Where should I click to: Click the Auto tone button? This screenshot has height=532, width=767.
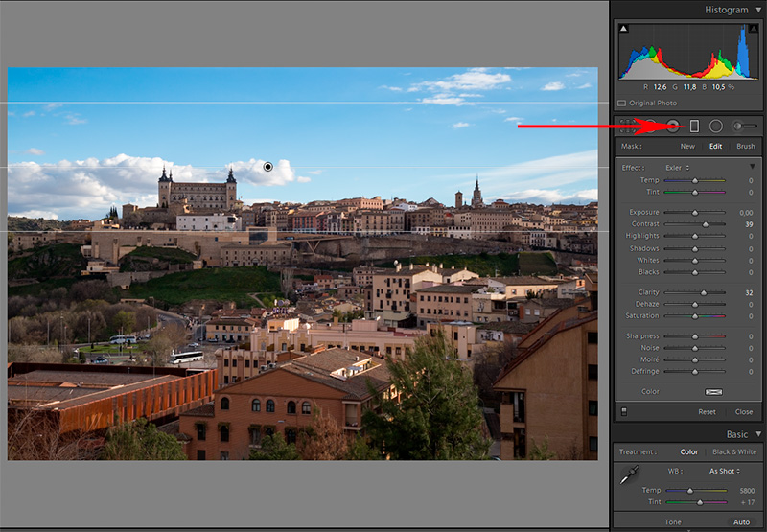pos(741,522)
